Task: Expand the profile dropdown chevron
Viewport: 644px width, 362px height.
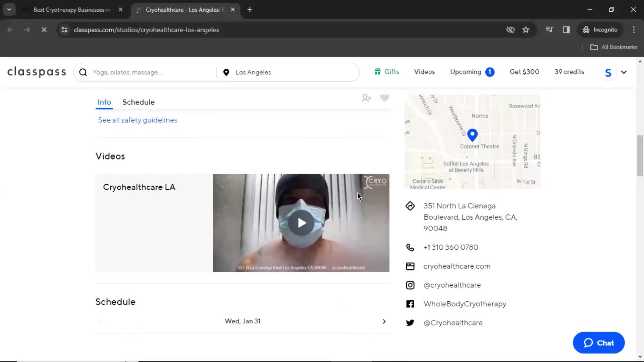Action: (624, 72)
